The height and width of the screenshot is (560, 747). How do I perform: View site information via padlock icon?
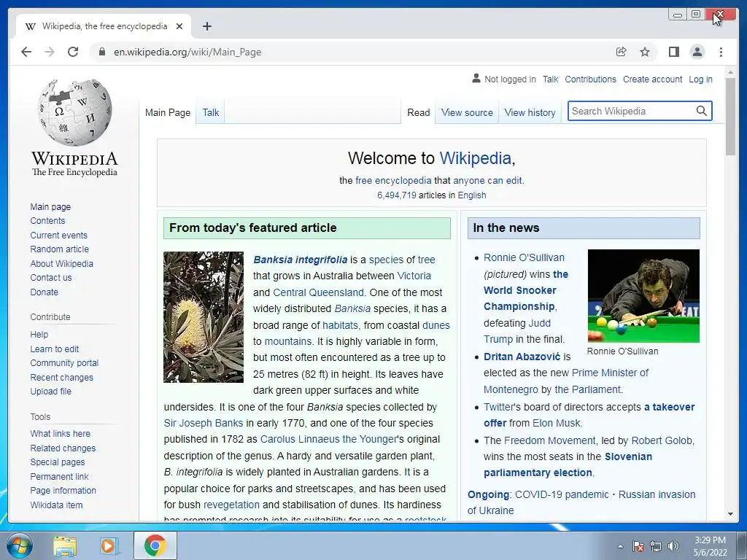[x=101, y=52]
